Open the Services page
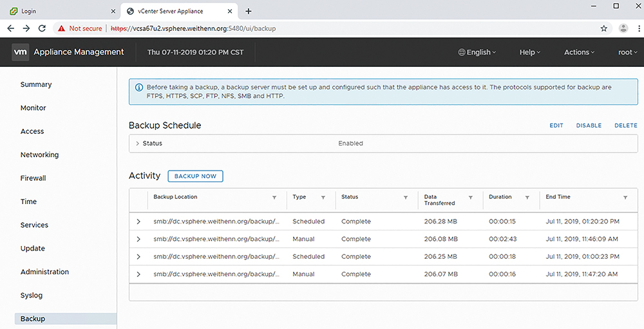 (x=35, y=225)
